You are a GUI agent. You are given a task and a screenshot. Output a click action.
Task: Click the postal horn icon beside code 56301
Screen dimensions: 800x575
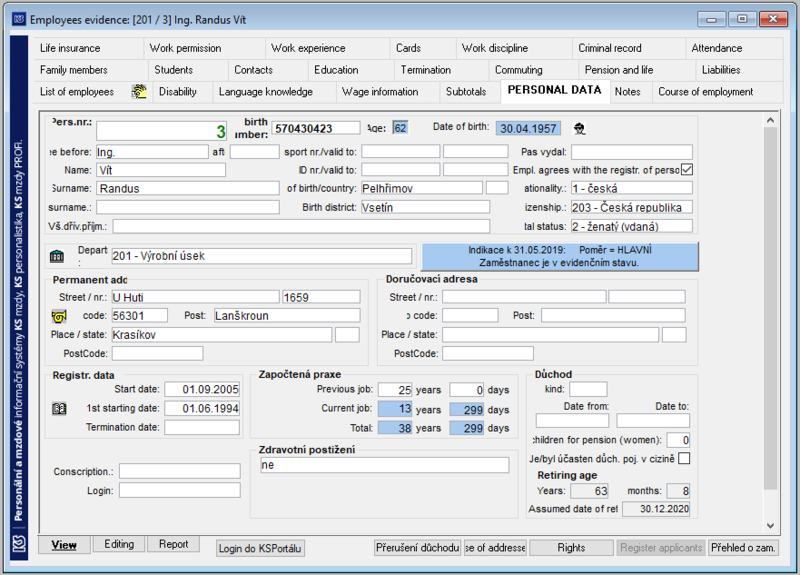59,316
